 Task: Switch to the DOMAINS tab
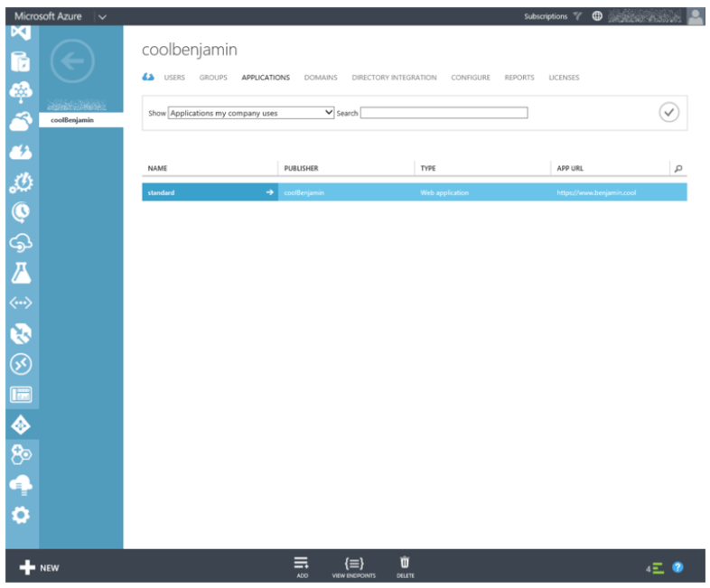point(321,78)
